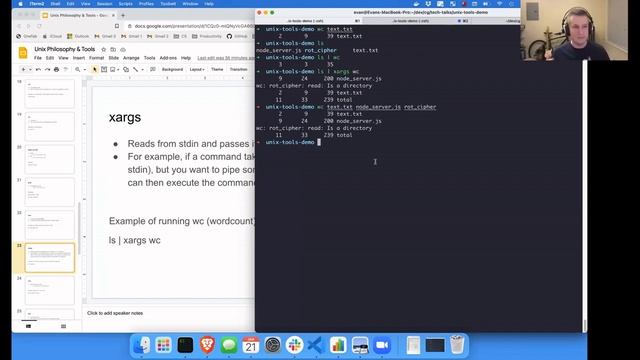The width and height of the screenshot is (640, 360).
Task: Click the browser reload button
Action: [39, 26]
